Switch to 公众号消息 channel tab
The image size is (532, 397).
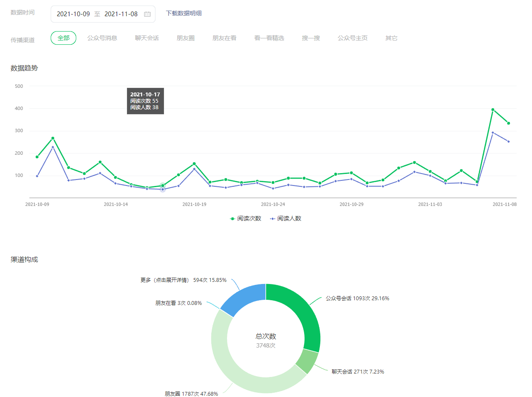coord(102,38)
